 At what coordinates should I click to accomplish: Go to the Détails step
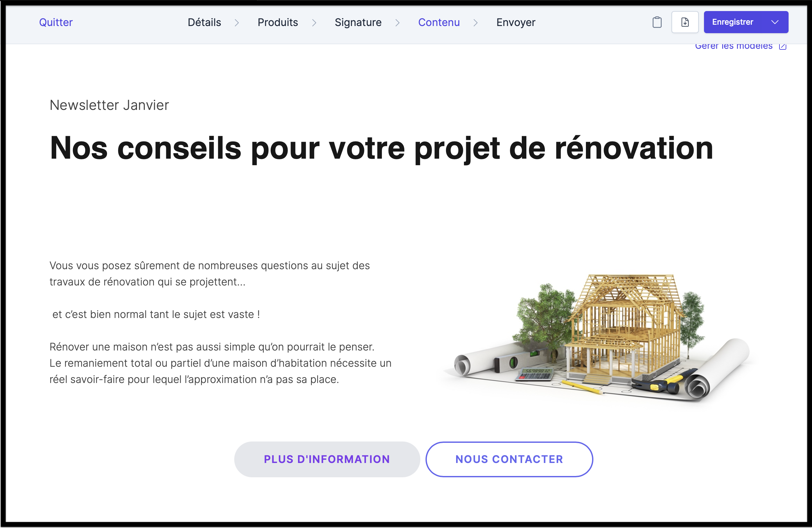click(204, 22)
